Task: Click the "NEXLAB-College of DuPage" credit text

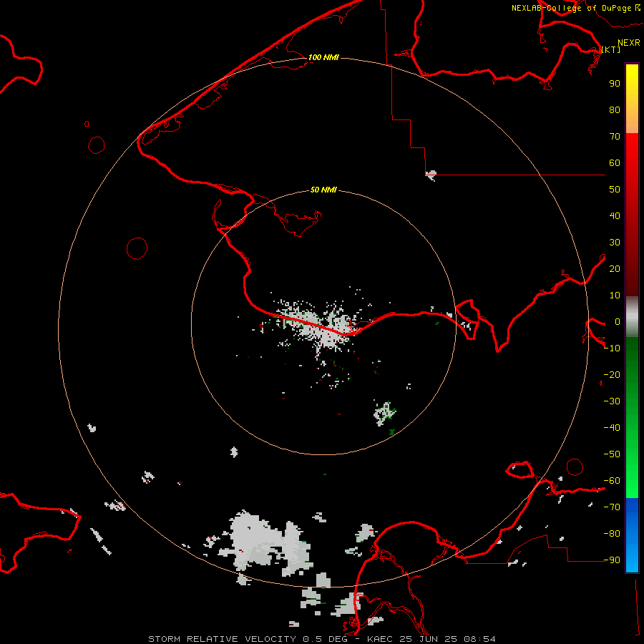Action: pos(571,8)
